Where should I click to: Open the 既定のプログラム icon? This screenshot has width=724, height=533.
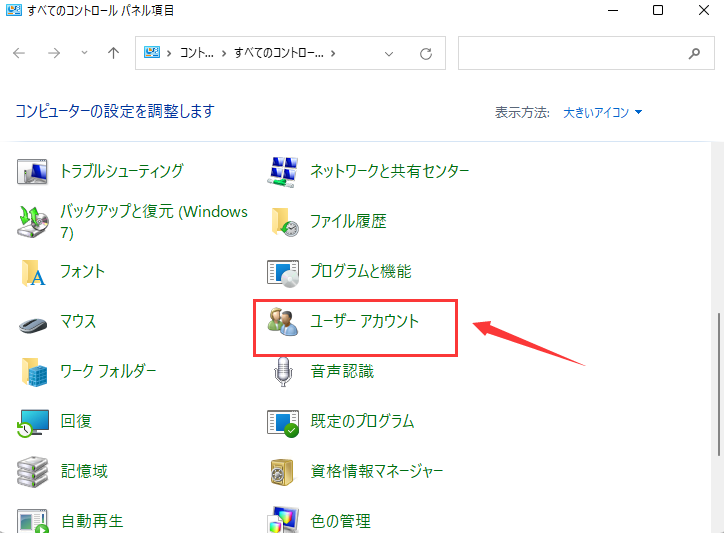click(x=283, y=423)
